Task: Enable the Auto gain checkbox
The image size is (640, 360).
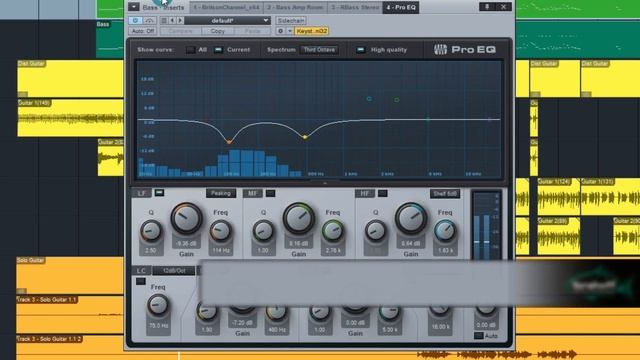Action: pos(478,336)
